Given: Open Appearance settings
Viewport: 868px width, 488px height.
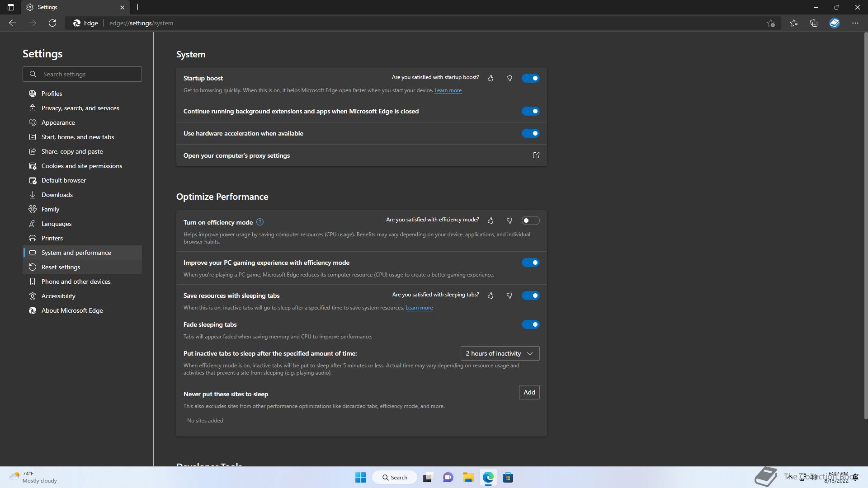Looking at the screenshot, I should coord(82,122).
